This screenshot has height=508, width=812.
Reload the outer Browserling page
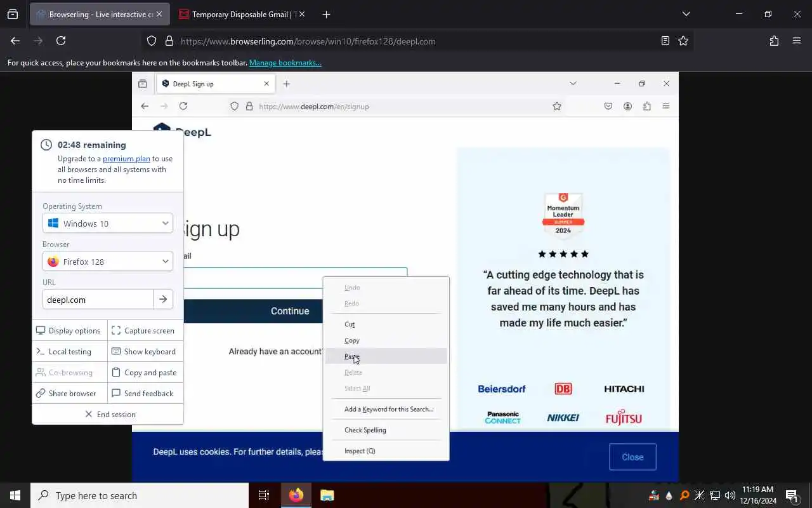[x=61, y=41]
